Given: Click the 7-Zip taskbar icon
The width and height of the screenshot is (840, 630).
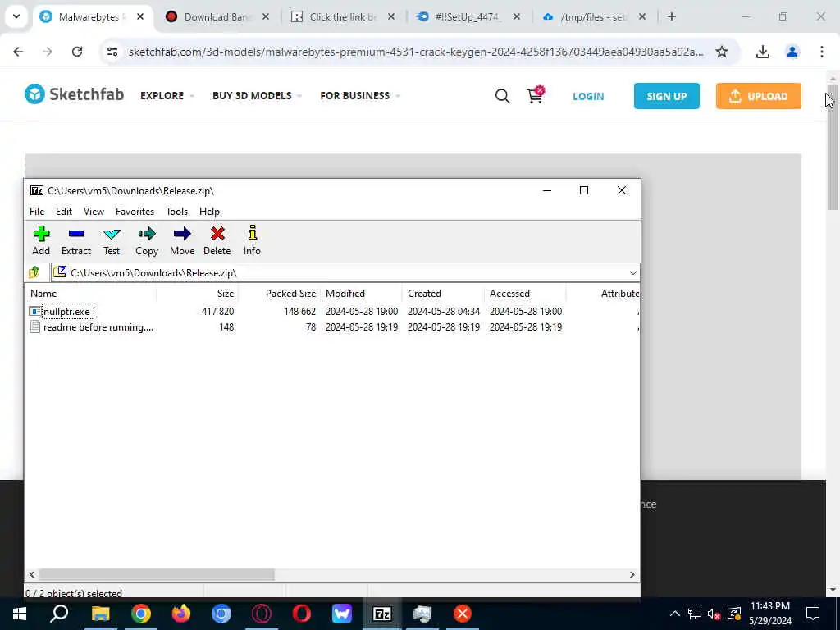Looking at the screenshot, I should click(381, 614).
